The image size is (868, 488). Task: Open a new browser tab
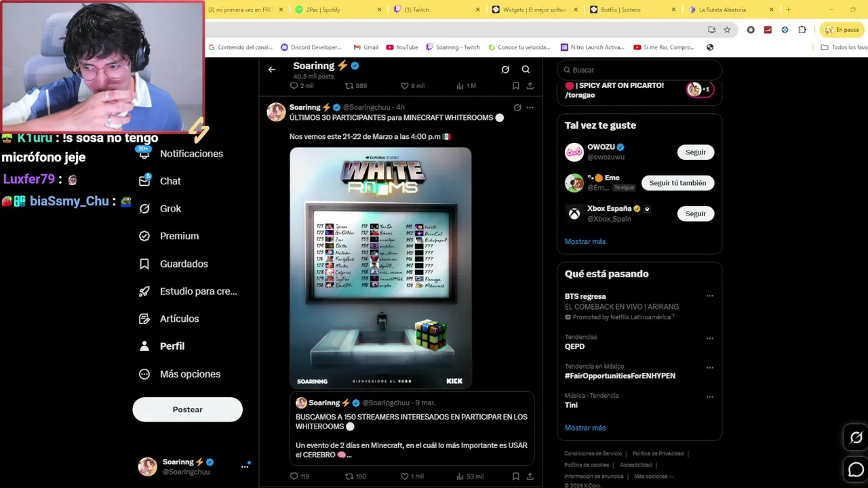788,9
